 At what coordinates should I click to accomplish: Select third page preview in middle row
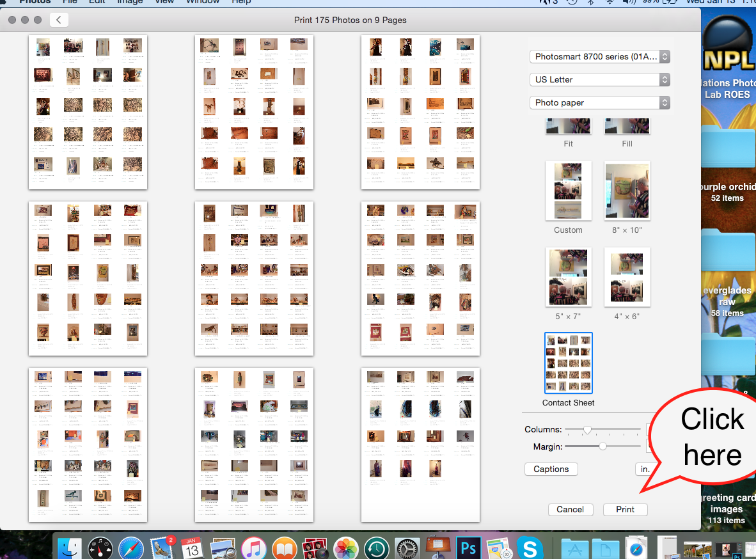coord(420,279)
